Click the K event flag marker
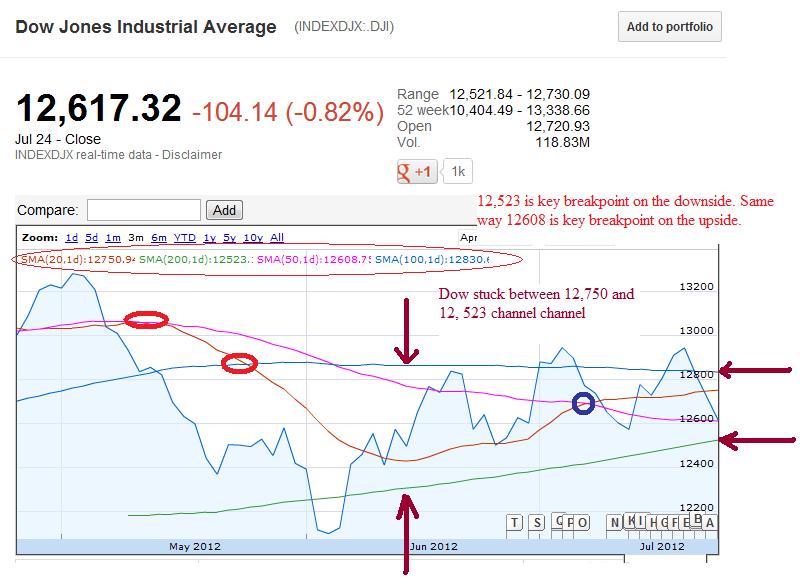The image size is (805, 587). 632,520
